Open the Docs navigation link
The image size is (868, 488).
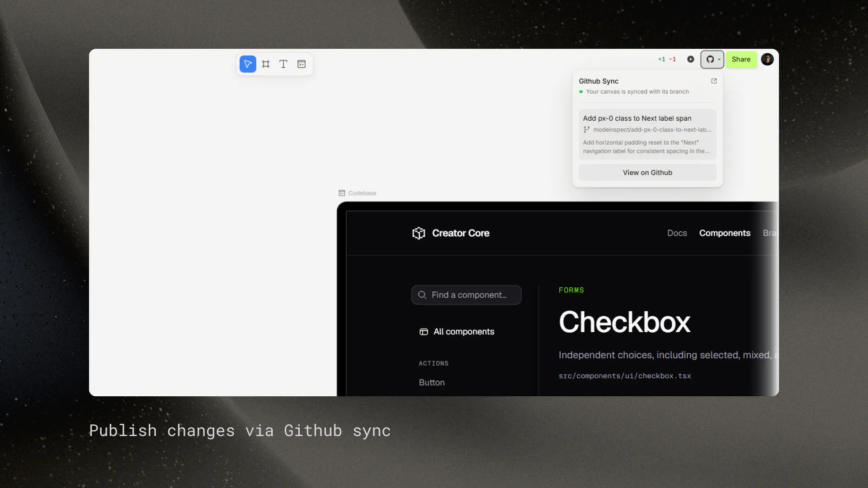click(677, 233)
